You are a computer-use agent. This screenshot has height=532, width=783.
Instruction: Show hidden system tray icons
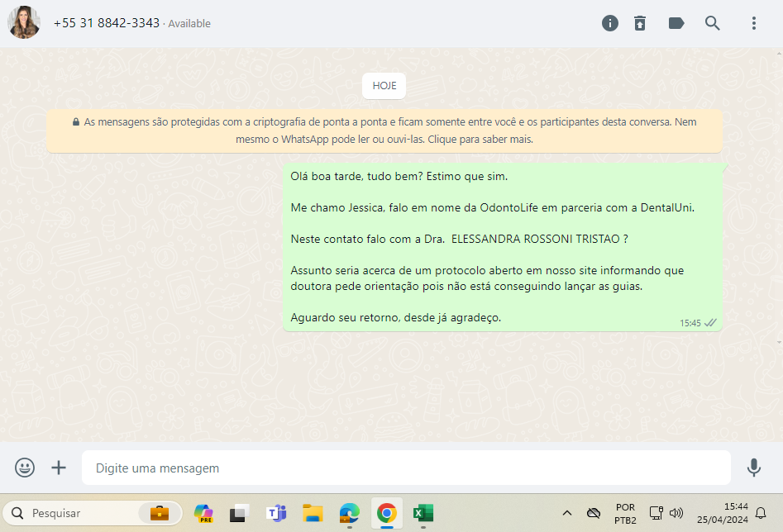point(566,513)
